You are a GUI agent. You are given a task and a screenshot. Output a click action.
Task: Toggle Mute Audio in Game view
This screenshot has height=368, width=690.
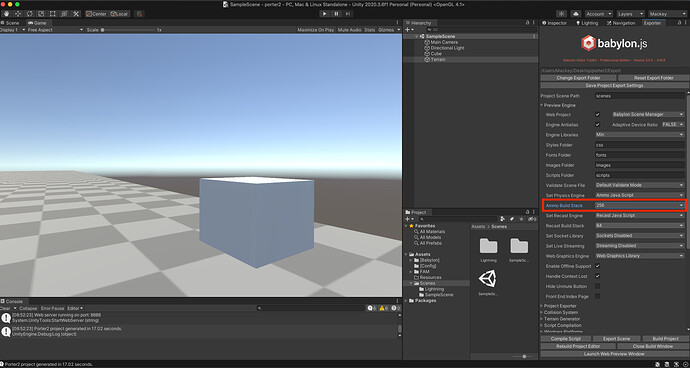[349, 30]
